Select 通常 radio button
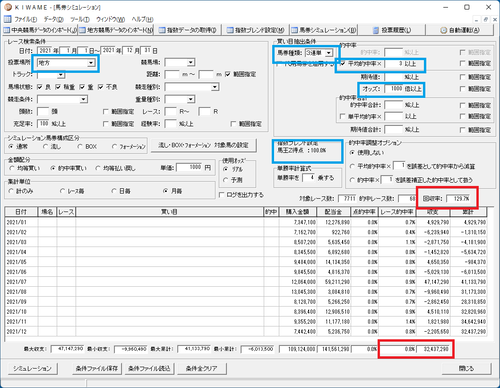The image size is (500, 388). (11, 147)
